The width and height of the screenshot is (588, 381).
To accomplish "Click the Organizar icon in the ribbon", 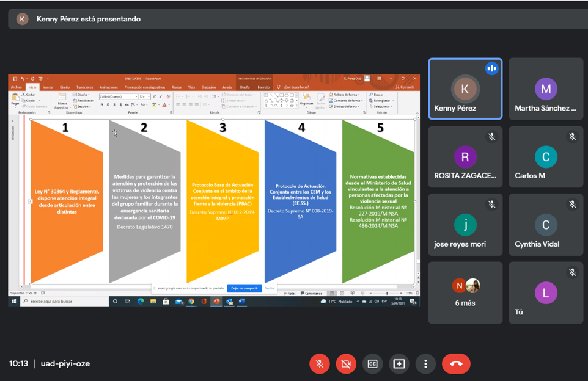I will coord(306,99).
